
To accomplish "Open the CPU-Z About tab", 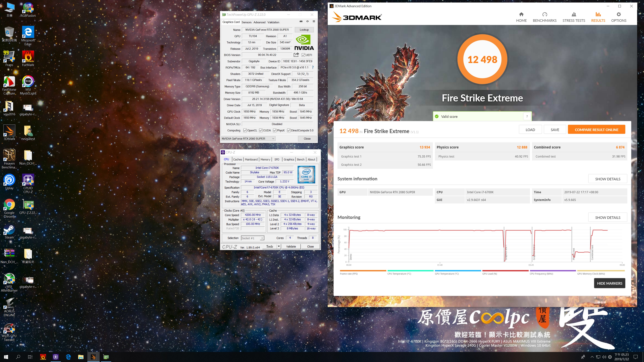I will point(311,159).
